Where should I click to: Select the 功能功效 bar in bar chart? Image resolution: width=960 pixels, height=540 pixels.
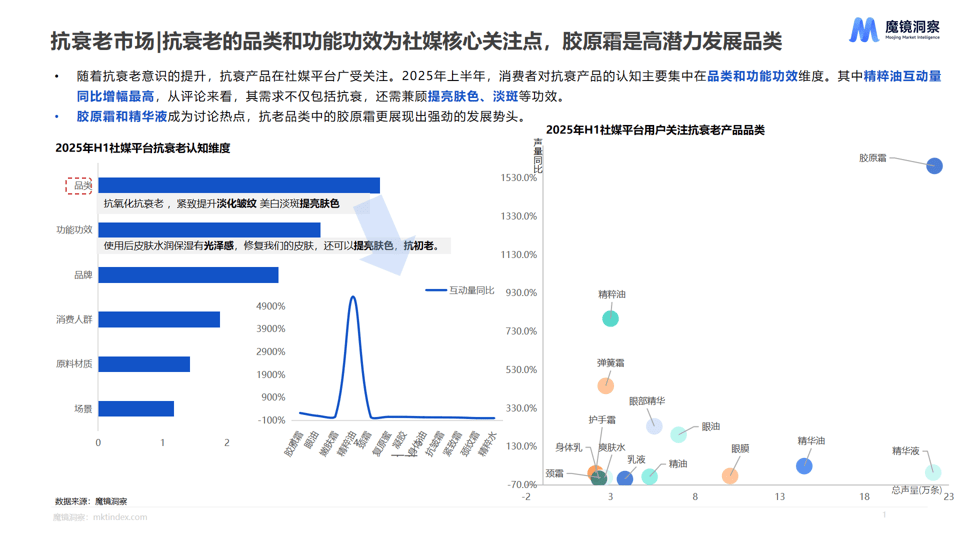[x=209, y=230]
